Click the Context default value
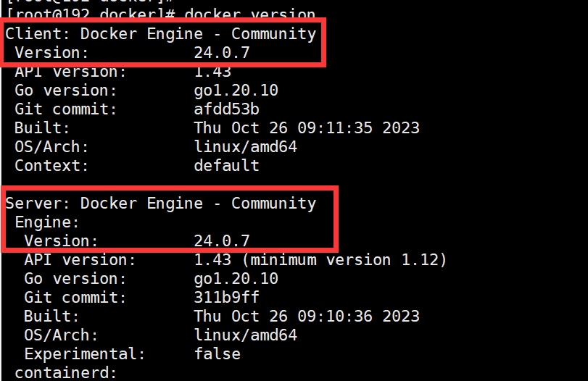Image resolution: width=588 pixels, height=381 pixels. (226, 166)
